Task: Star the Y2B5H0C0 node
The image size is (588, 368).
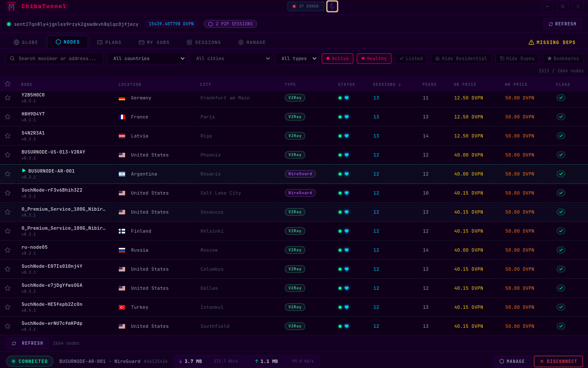Action: [8, 98]
